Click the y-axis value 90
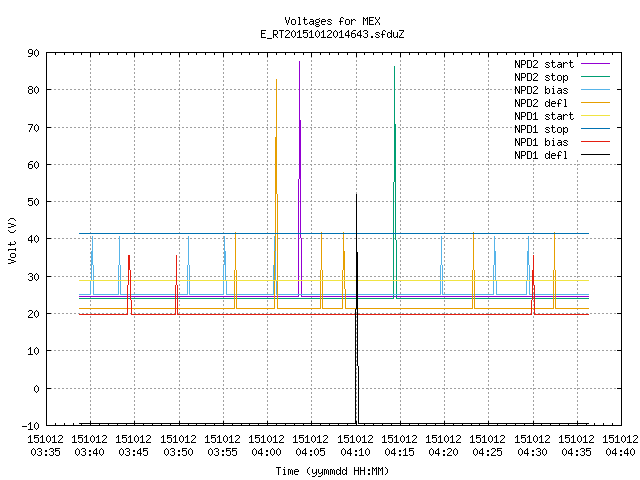 click(33, 53)
